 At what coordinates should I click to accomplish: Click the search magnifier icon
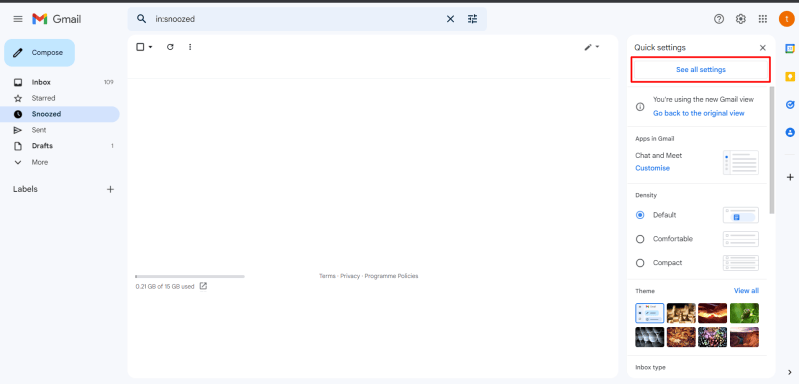(142, 19)
